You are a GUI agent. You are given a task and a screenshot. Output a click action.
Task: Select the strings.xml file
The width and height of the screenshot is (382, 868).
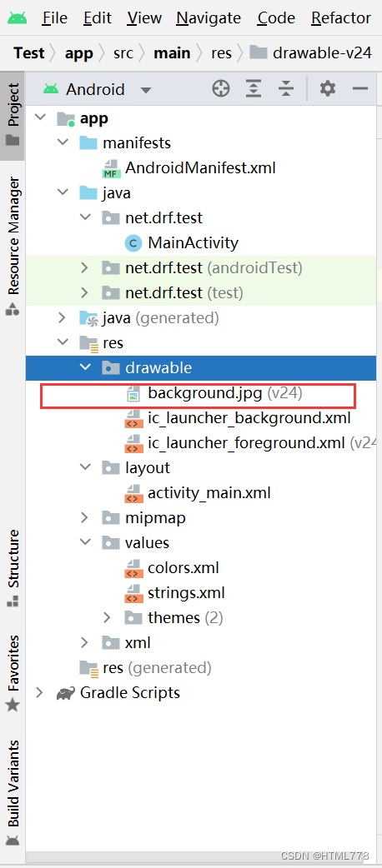(186, 593)
